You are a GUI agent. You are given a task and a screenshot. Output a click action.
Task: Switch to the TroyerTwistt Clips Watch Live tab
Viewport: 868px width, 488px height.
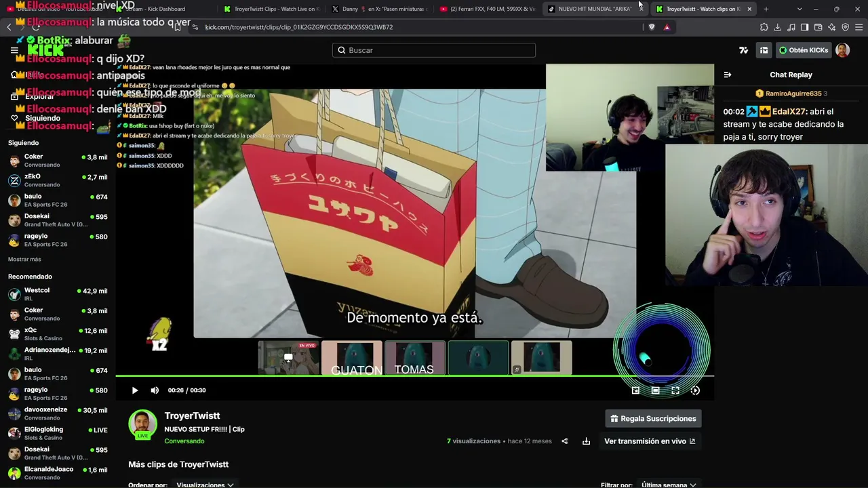pyautogui.click(x=272, y=9)
